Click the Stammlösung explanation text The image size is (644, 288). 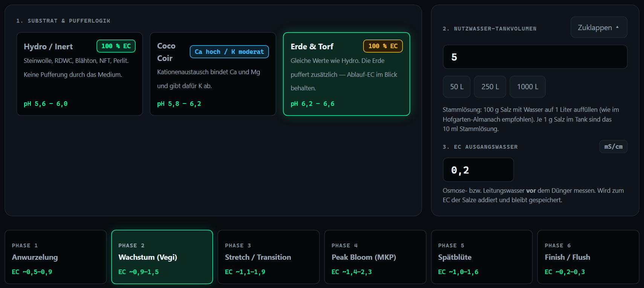coord(531,119)
